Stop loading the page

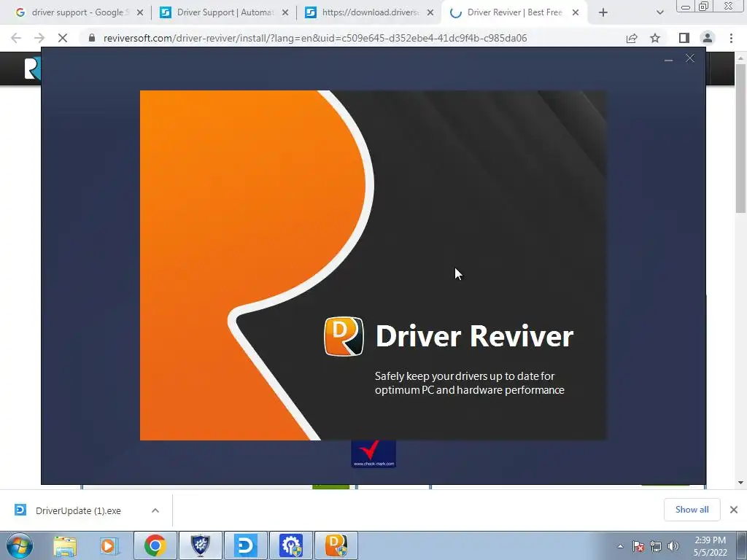pyautogui.click(x=63, y=38)
